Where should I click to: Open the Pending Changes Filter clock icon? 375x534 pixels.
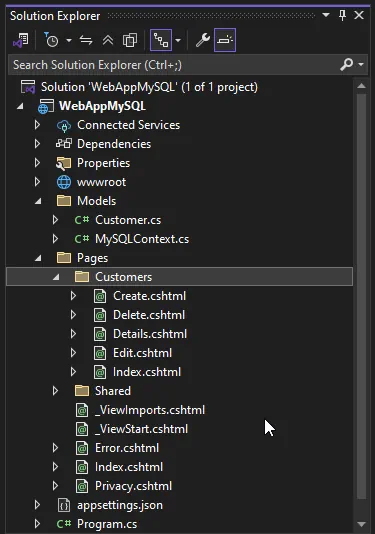[51, 40]
